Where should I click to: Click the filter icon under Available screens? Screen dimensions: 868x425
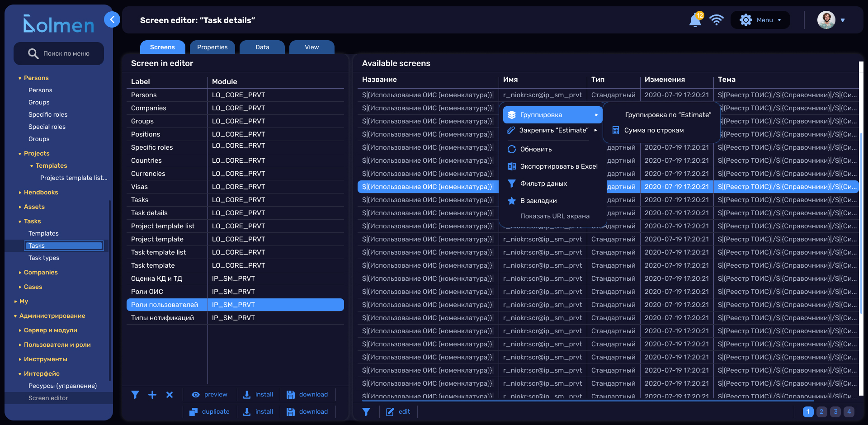(x=366, y=412)
